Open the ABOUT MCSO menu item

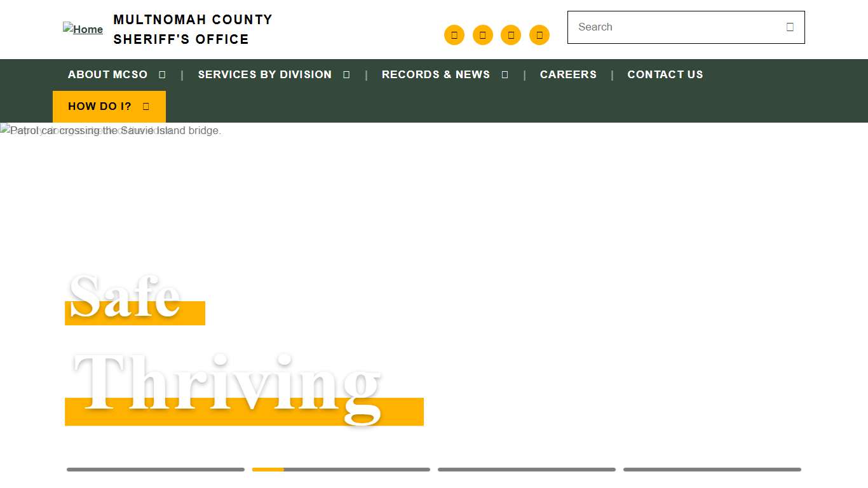point(107,74)
